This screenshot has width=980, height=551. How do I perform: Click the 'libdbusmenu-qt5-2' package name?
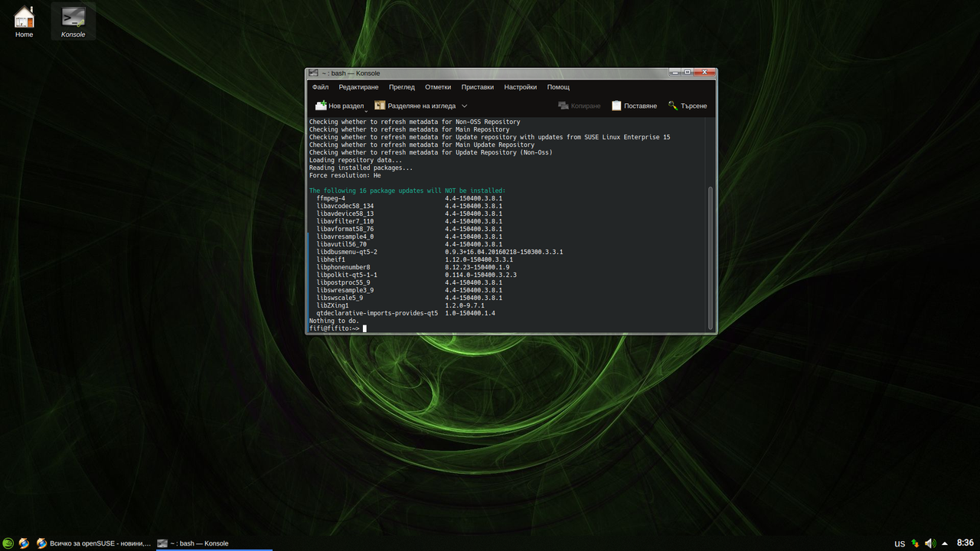point(347,252)
